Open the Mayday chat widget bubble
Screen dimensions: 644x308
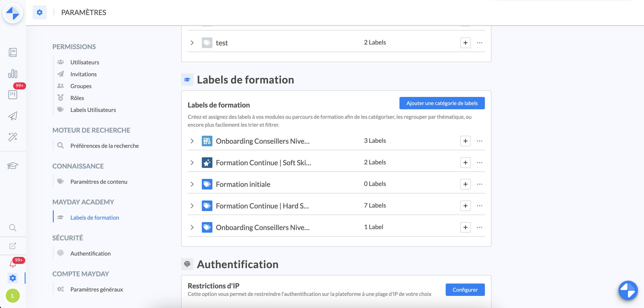point(628,290)
